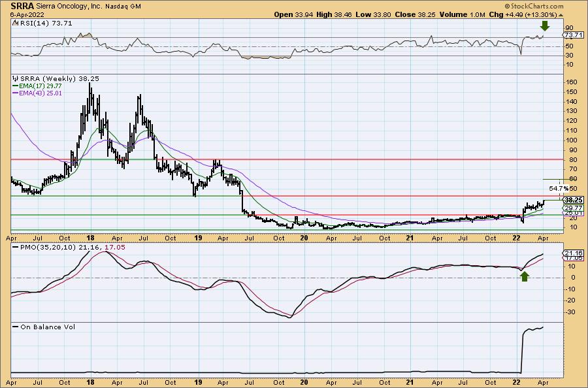Screen dimensions: 588x388
Task: Select the PMO(35,20,10) 21.16 legend text
Action: 59,248
